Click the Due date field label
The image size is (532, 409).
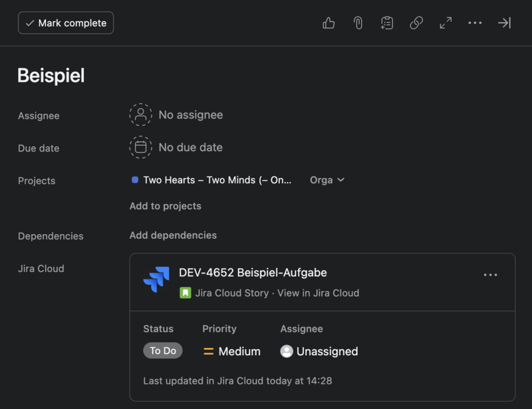coord(39,148)
